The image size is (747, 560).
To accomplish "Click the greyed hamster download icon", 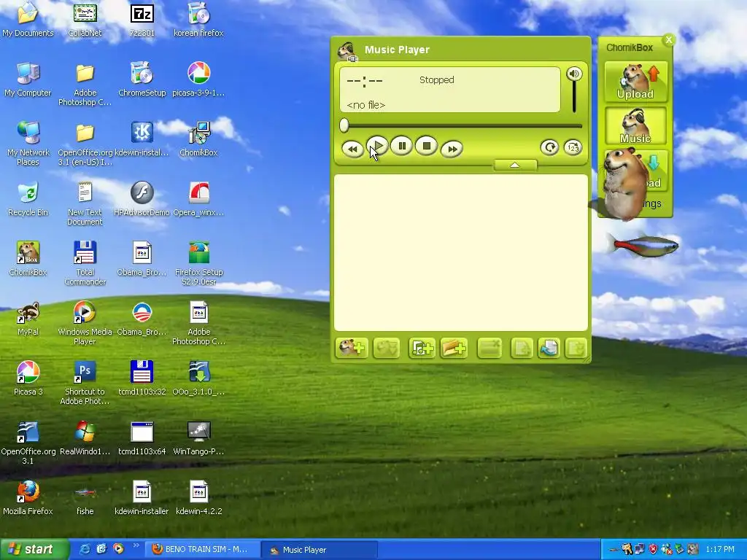I will 387,348.
